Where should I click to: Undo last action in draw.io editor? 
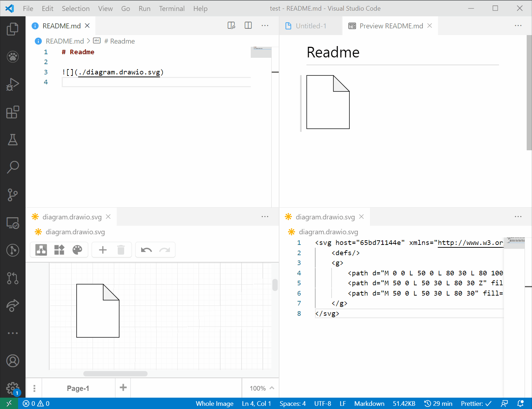(x=146, y=250)
